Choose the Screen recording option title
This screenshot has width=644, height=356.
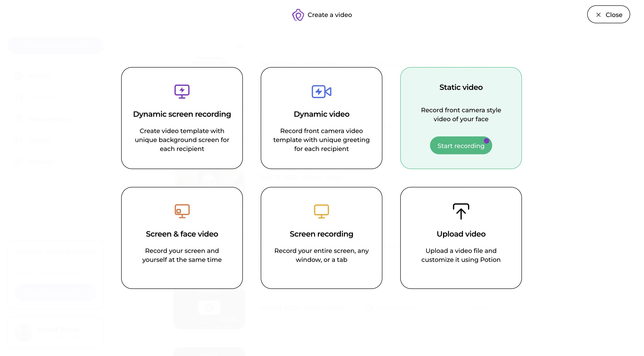(321, 234)
